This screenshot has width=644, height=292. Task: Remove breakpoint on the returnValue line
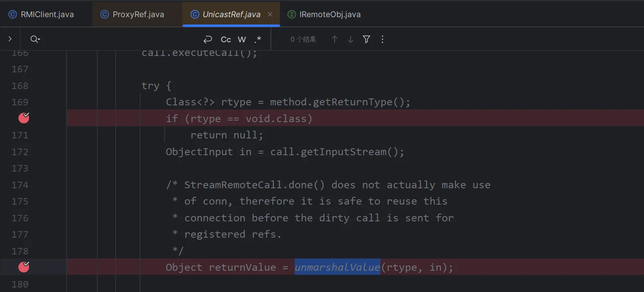(24, 267)
